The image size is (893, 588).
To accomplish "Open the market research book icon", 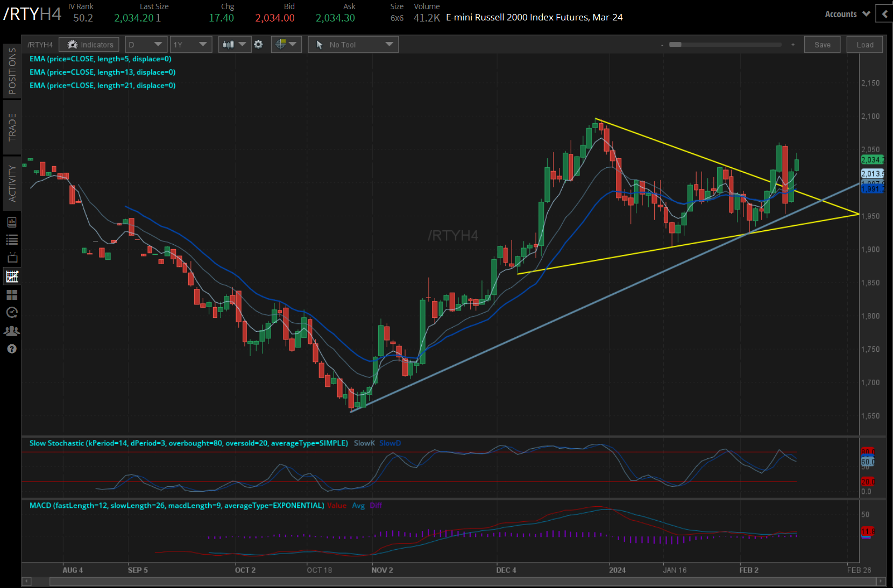I will pyautogui.click(x=12, y=222).
